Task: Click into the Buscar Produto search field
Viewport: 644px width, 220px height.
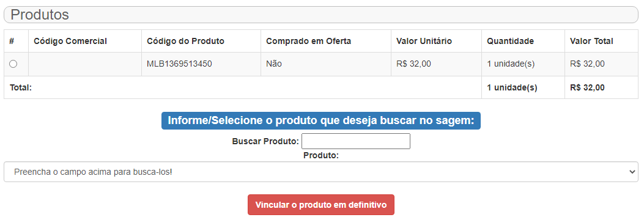Action: (356, 141)
